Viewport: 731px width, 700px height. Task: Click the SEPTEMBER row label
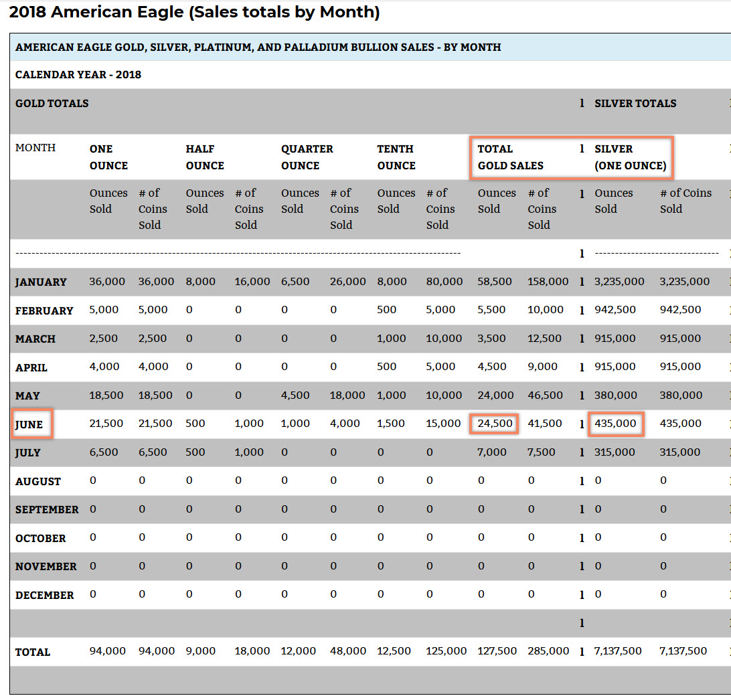pos(47,510)
